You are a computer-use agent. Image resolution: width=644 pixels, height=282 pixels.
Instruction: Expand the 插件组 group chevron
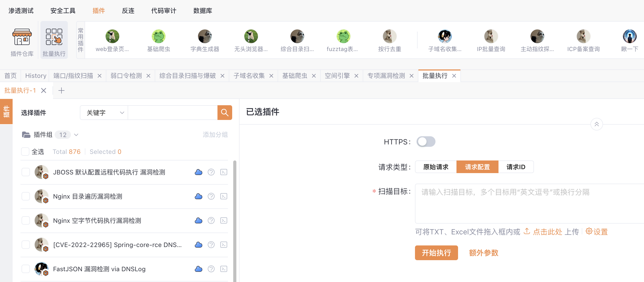tap(76, 135)
